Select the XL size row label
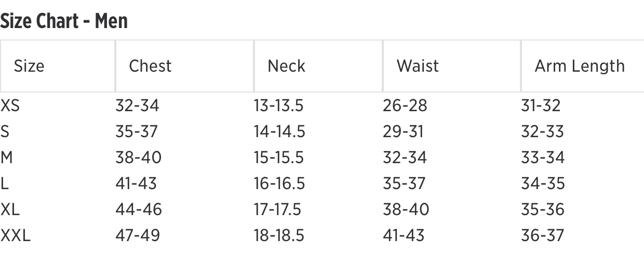The width and height of the screenshot is (644, 265). (x=10, y=209)
